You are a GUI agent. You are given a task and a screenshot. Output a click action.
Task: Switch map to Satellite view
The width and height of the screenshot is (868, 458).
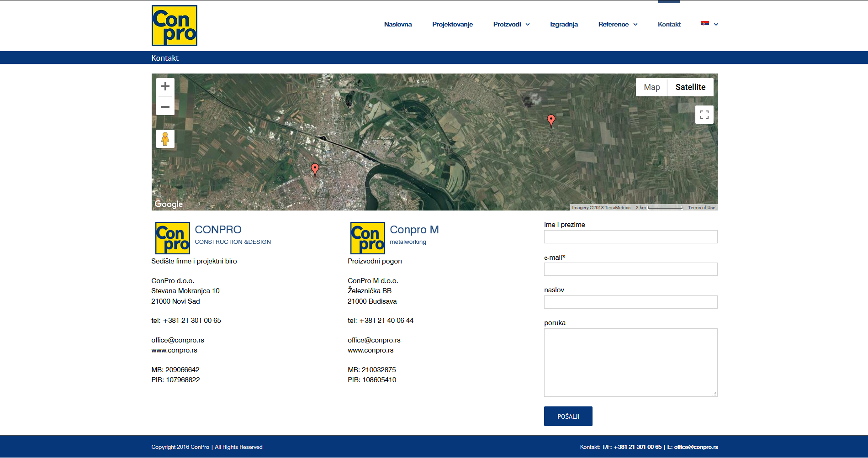(690, 87)
